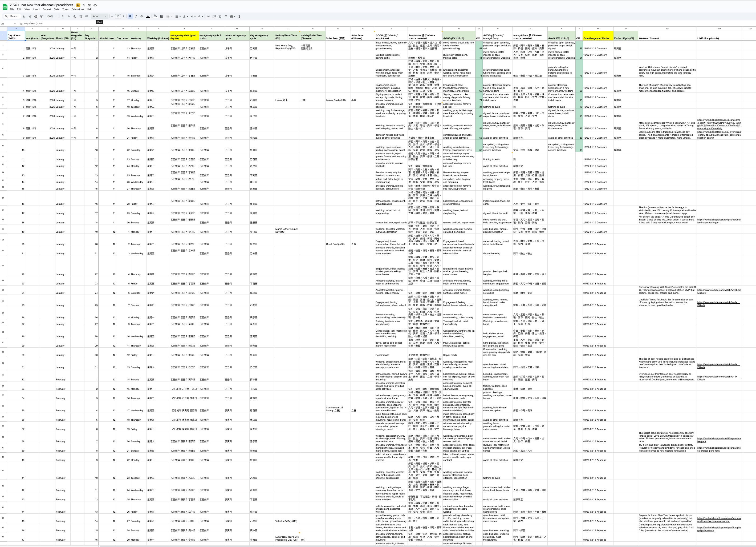Open the Arial font dropdown
The height and width of the screenshot is (547, 756).
[100, 16]
